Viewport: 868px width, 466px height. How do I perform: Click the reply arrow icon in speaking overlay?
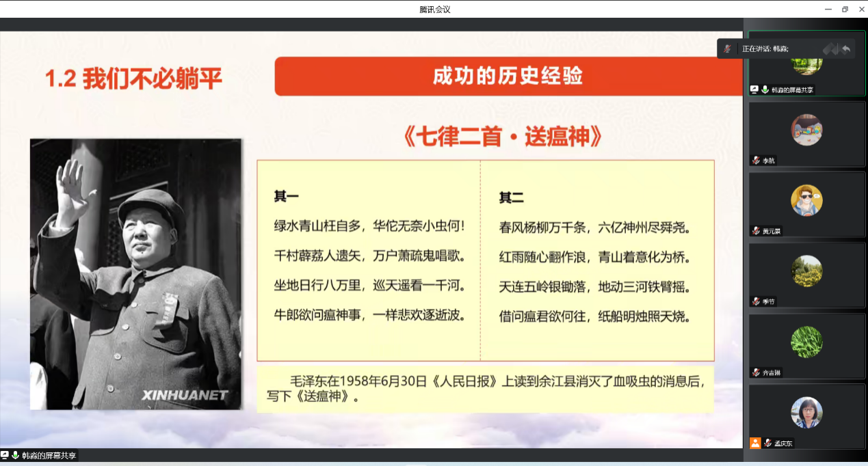coord(846,49)
